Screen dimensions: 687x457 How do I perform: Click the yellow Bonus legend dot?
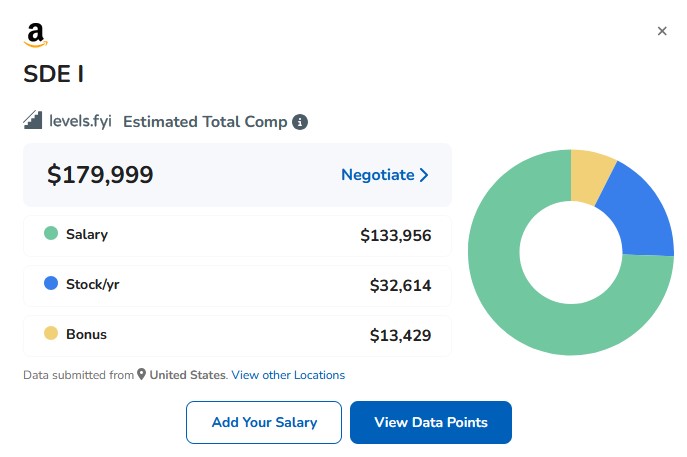point(51,334)
